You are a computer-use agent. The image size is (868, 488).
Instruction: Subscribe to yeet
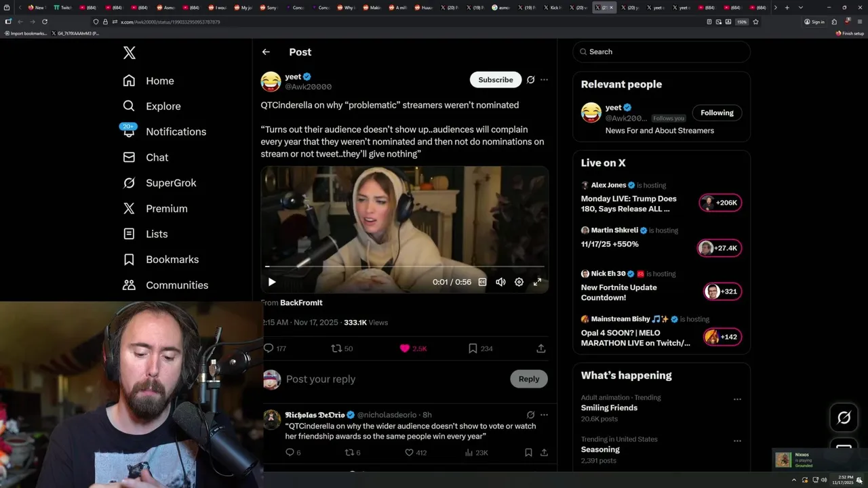coord(496,79)
